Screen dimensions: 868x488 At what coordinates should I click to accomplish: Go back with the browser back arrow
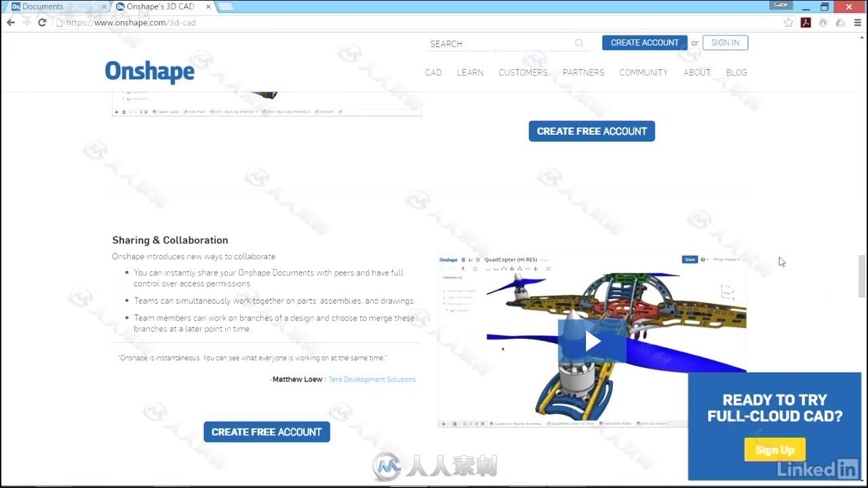click(x=10, y=22)
